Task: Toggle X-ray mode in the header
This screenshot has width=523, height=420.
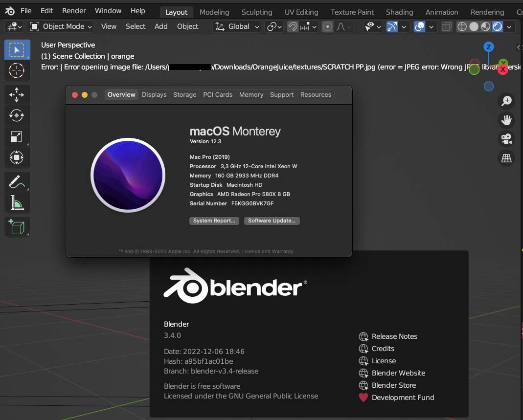Action: click(447, 27)
